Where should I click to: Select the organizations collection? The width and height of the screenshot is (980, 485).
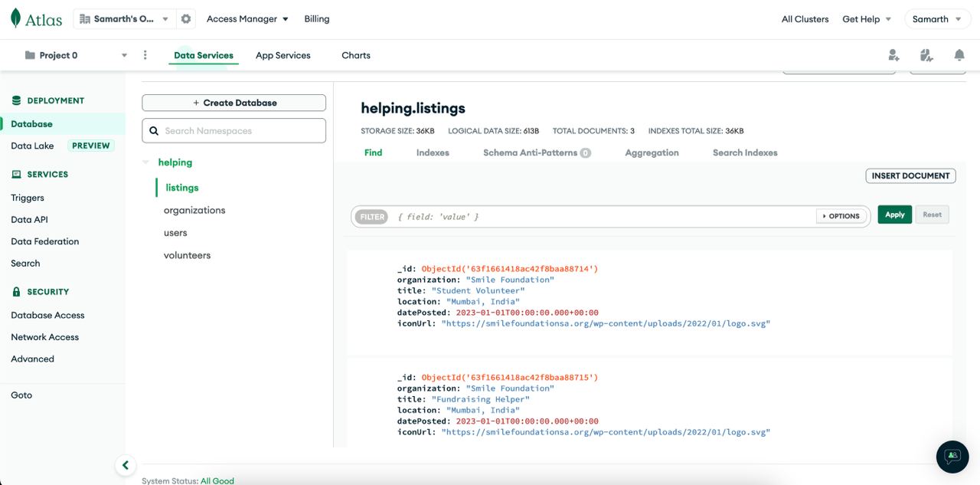click(x=194, y=210)
